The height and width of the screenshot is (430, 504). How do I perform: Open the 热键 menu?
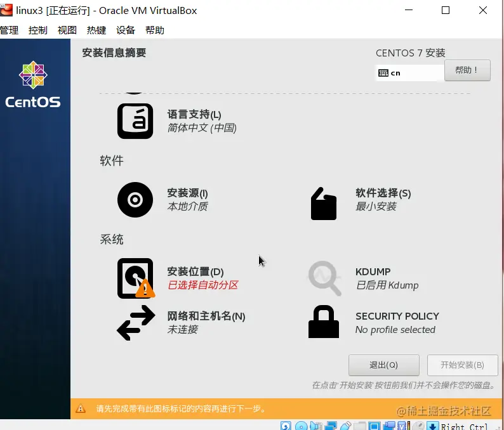96,30
